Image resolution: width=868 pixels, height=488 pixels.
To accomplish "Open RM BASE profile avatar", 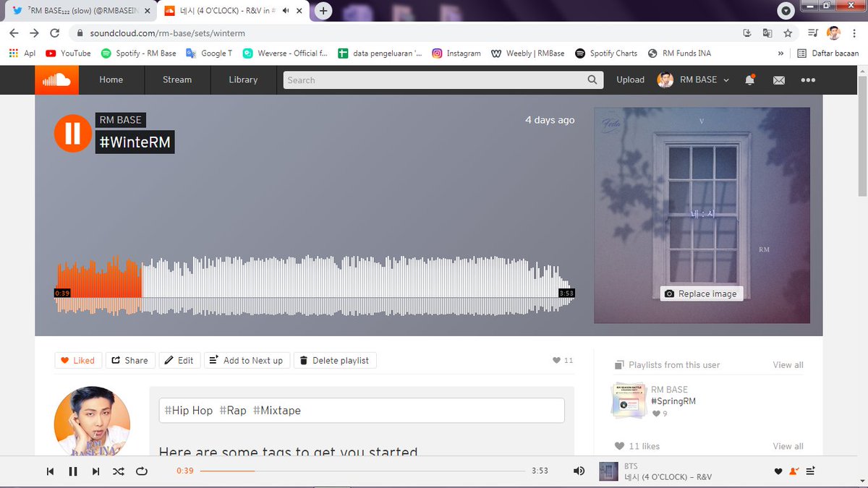I will click(93, 421).
